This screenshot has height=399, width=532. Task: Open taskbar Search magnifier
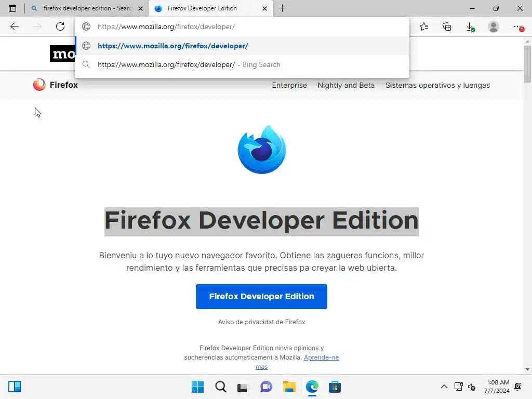click(220, 387)
